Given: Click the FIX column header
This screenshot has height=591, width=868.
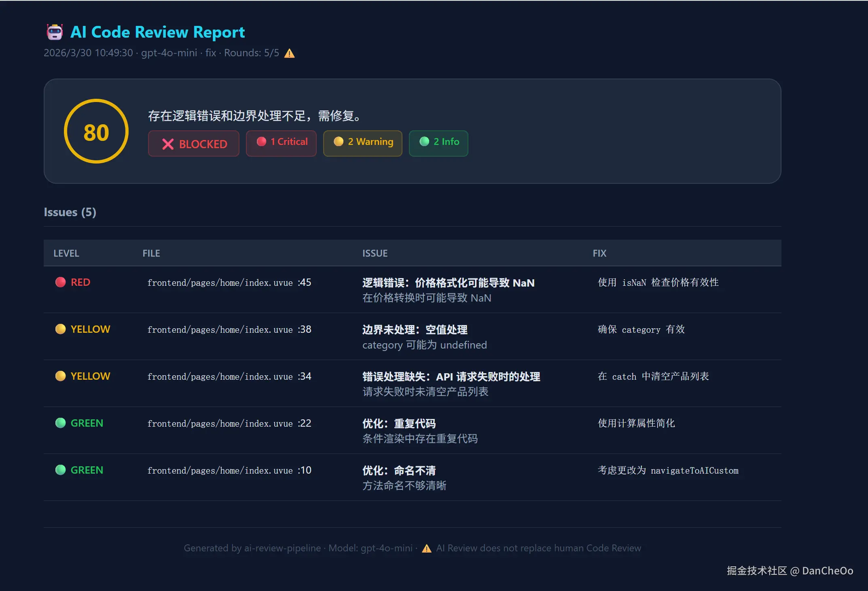Looking at the screenshot, I should pyautogui.click(x=599, y=253).
